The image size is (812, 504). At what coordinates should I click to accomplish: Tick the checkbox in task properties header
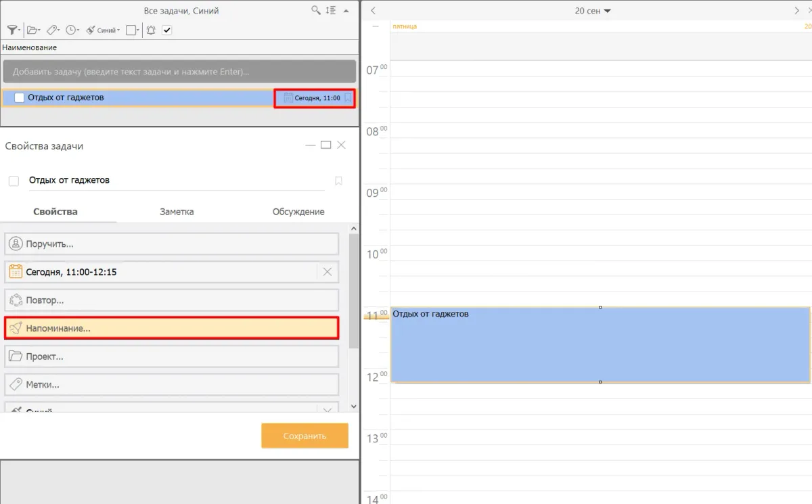(14, 181)
